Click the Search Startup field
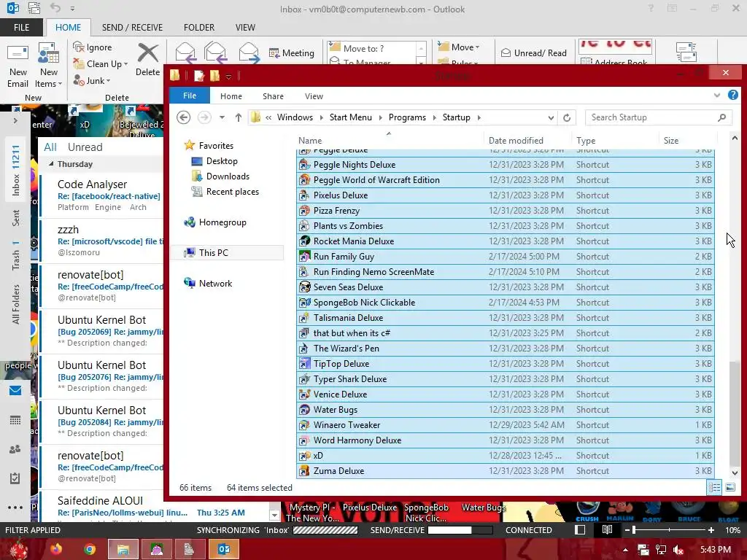Viewport: 747px width, 560px height. (x=659, y=117)
